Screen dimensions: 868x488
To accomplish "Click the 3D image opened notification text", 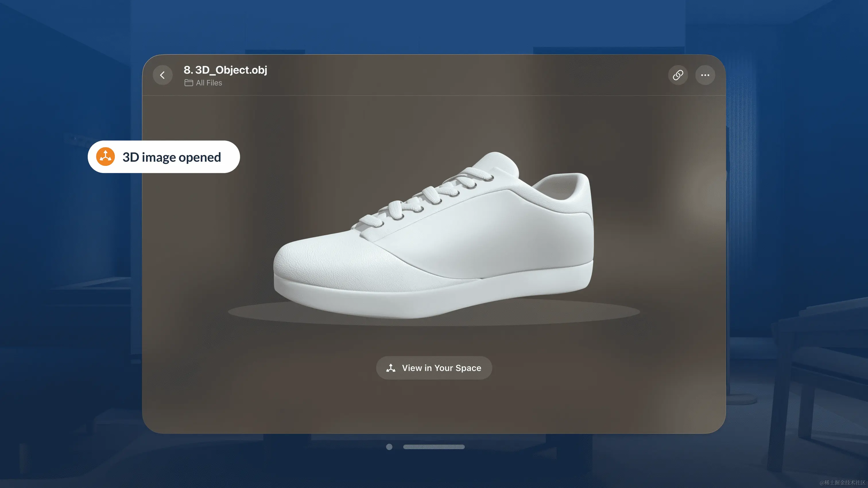I will click(172, 157).
